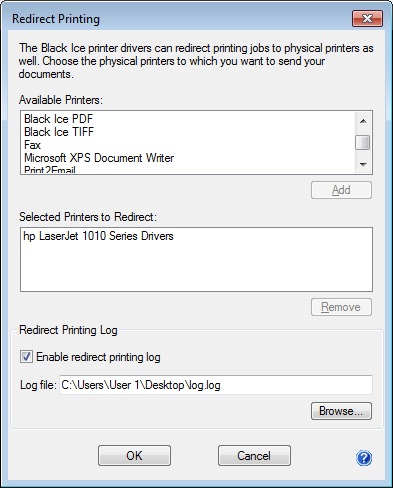This screenshot has height=488, width=393.
Task: Click the Remove button
Action: [x=341, y=307]
